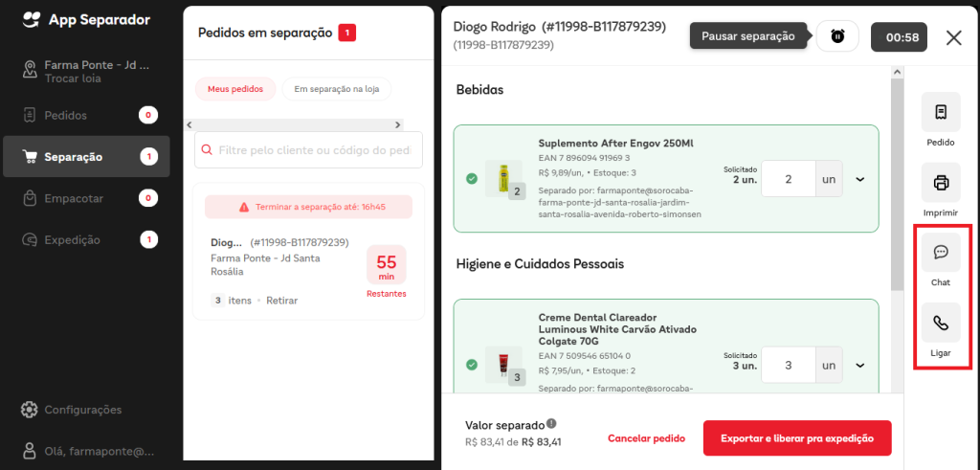Viewport: 980px width, 470px height.
Task: Expand the Creme Dental Colgate item chevron
Action: tap(860, 365)
